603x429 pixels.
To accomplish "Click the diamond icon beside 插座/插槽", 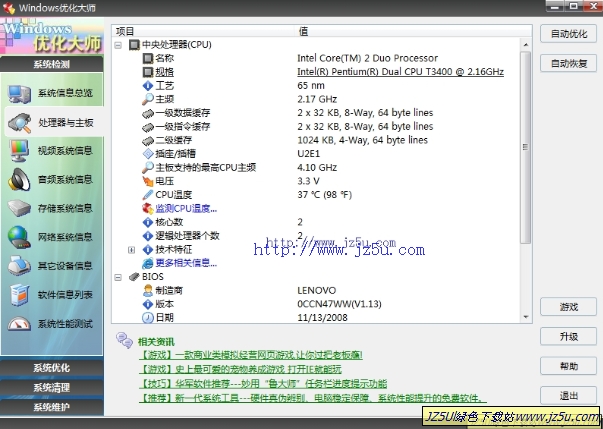I will click(x=148, y=154).
